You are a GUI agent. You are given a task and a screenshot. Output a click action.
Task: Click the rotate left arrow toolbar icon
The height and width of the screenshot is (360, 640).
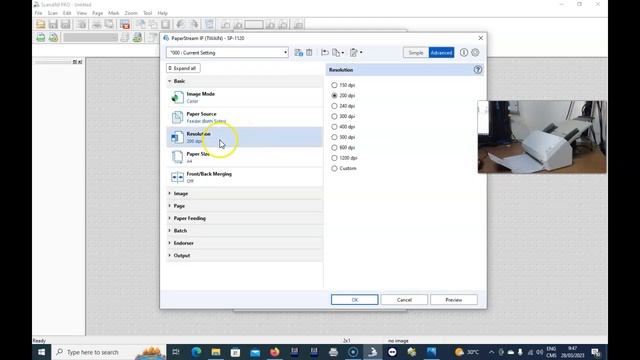coord(180,24)
